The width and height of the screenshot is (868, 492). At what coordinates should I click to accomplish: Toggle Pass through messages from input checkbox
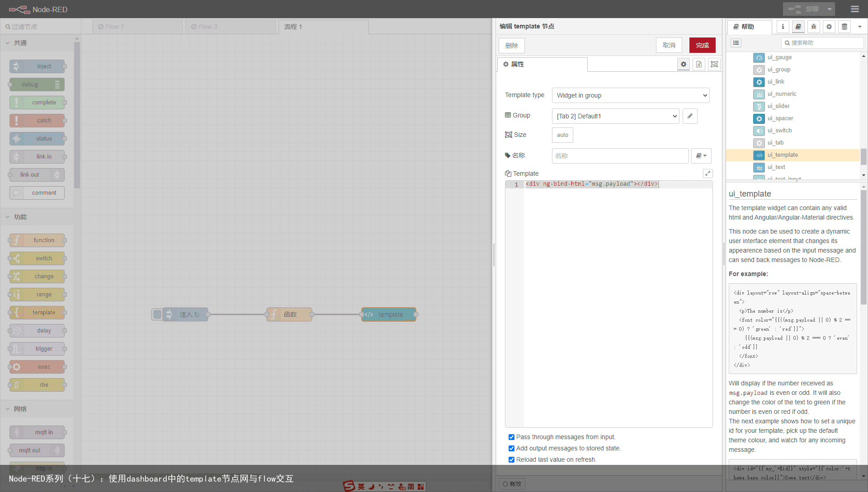point(511,437)
